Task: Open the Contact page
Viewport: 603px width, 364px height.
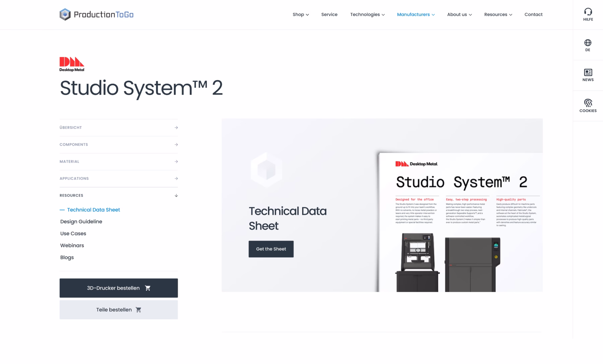Action: 533,14
